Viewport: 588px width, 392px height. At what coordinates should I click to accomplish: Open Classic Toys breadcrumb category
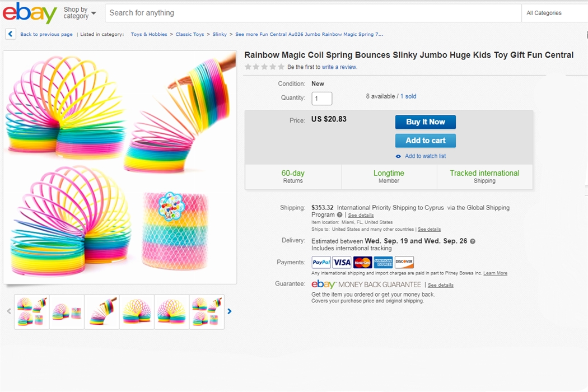(190, 34)
